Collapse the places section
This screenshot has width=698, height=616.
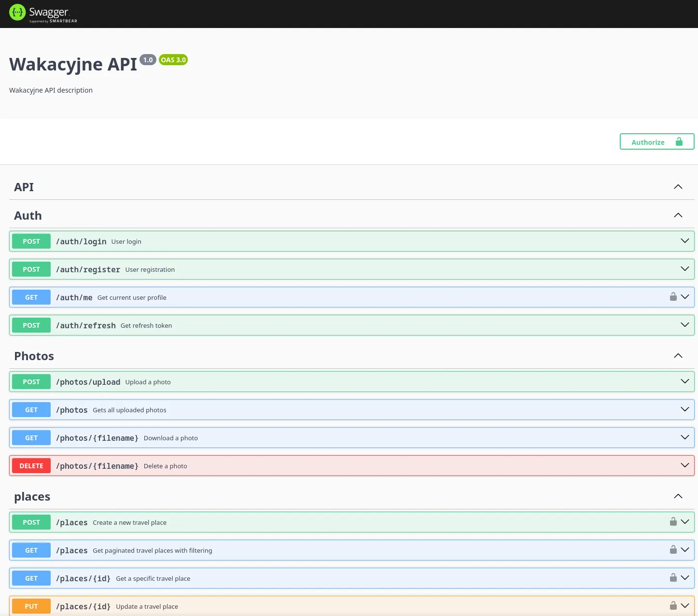pos(678,496)
